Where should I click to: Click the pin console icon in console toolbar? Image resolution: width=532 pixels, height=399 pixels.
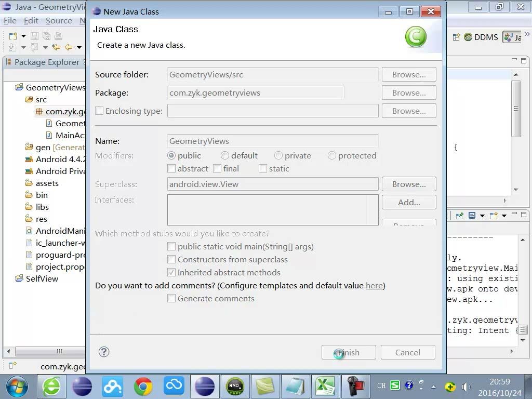coord(460,216)
